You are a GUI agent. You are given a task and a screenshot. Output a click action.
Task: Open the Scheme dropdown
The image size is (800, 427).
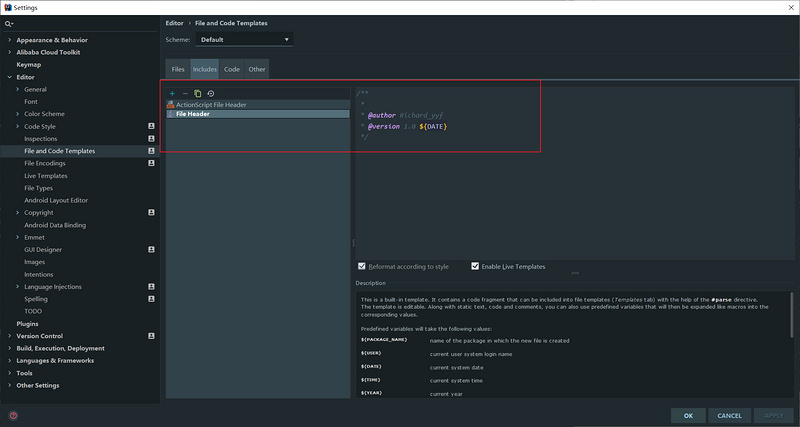click(x=245, y=40)
